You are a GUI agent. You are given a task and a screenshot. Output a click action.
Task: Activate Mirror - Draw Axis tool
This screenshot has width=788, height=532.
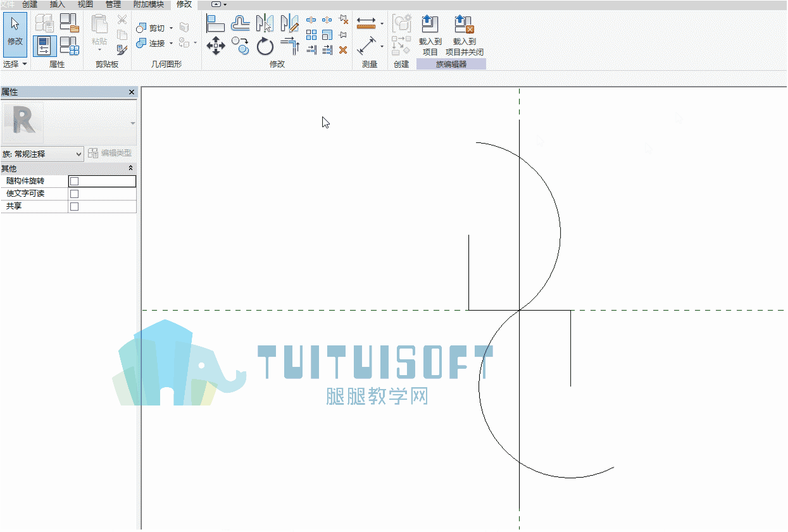pos(289,23)
